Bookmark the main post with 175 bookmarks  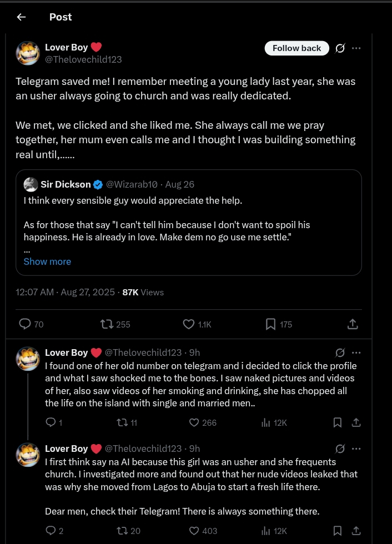270,324
